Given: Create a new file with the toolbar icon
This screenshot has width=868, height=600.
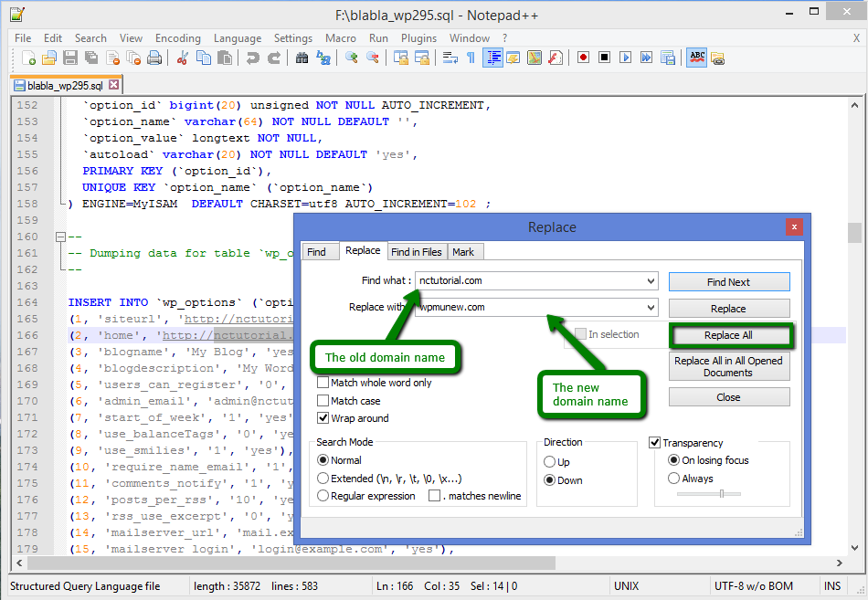Looking at the screenshot, I should (28, 58).
